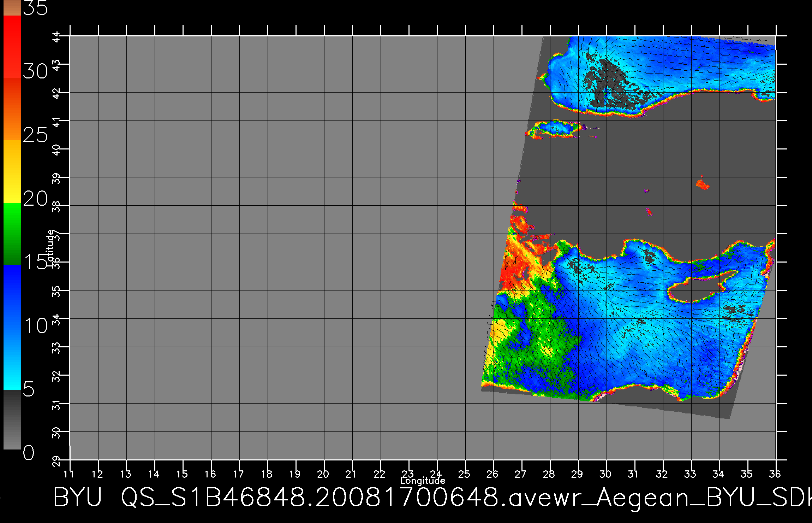The height and width of the screenshot is (523, 812).
Task: Select longitude tick label 12
Action: coord(97,474)
